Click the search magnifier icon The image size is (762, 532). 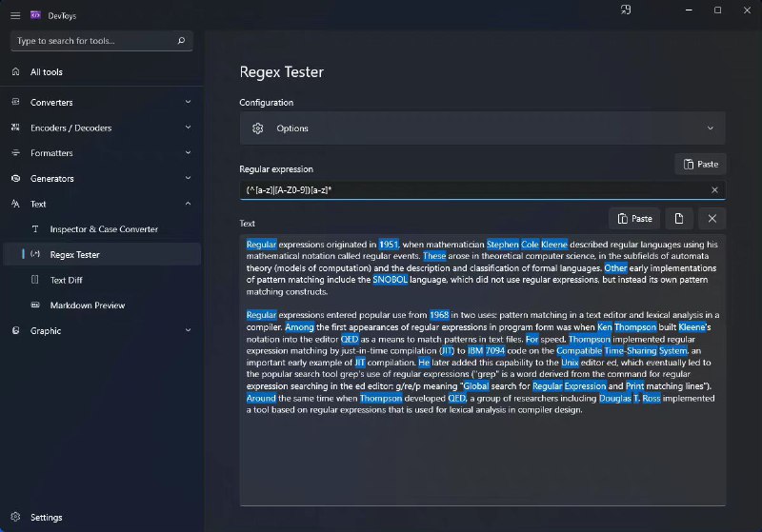pos(181,41)
